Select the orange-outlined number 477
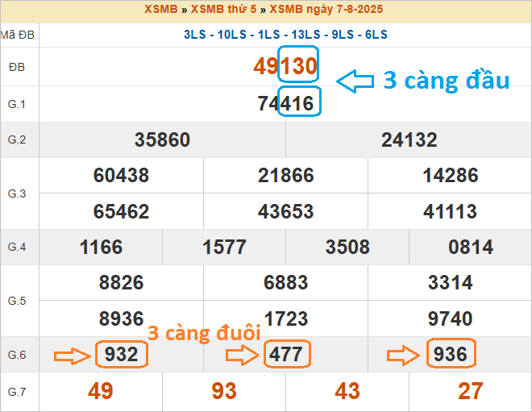Viewport: 532px width, 412px height. tap(286, 355)
